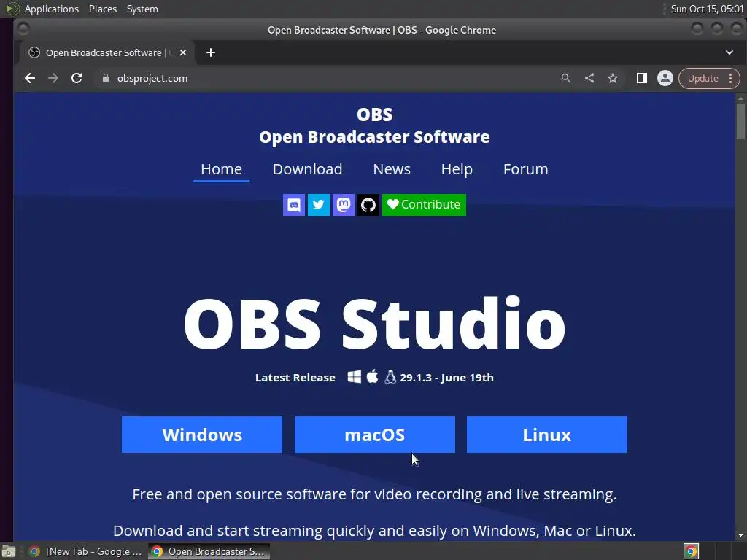
Task: Open the Applications system menu
Action: tap(52, 9)
